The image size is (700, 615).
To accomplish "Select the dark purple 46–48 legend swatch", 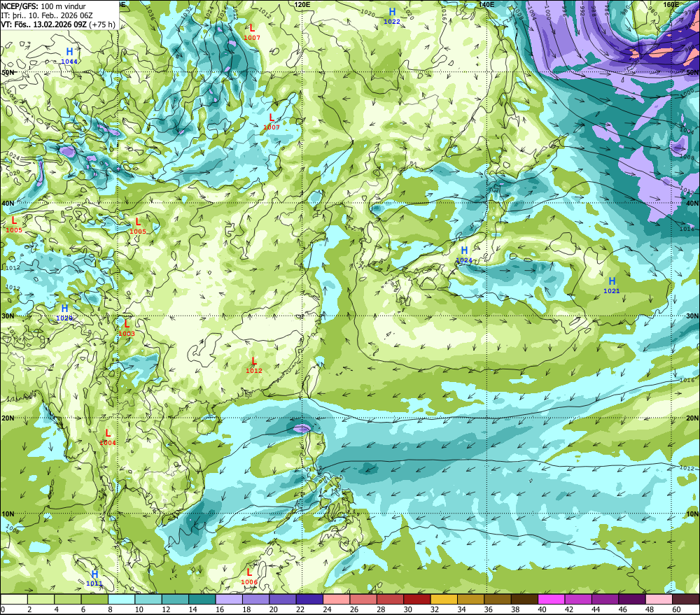I will [x=631, y=599].
